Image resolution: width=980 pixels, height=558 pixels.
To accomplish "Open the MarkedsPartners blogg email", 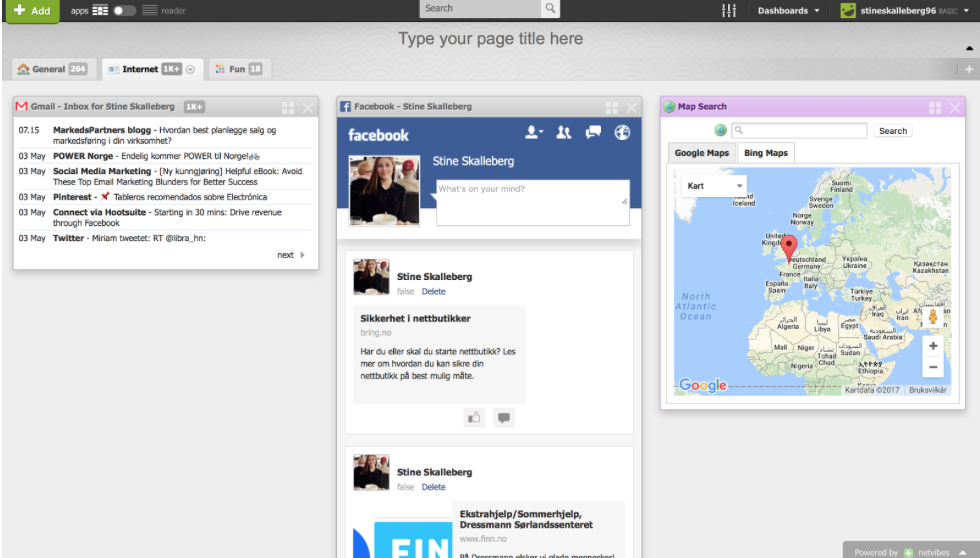I will (166, 135).
